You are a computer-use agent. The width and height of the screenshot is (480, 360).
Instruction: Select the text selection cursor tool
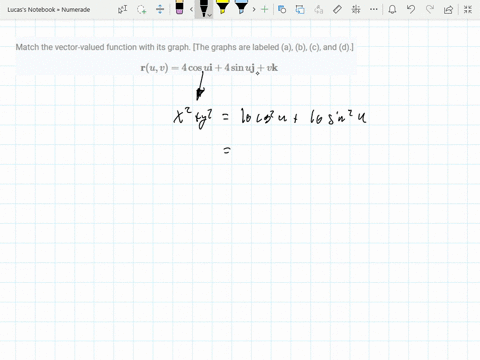(123, 9)
